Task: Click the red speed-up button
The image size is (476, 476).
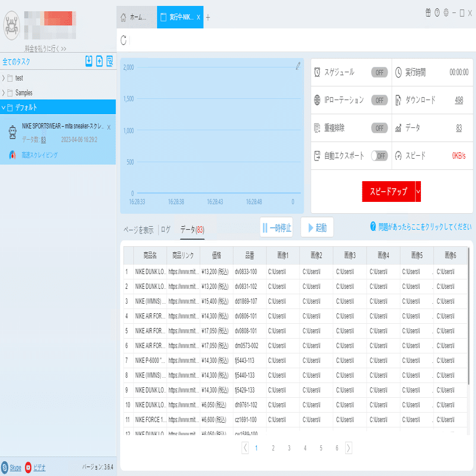Action: tap(388, 192)
